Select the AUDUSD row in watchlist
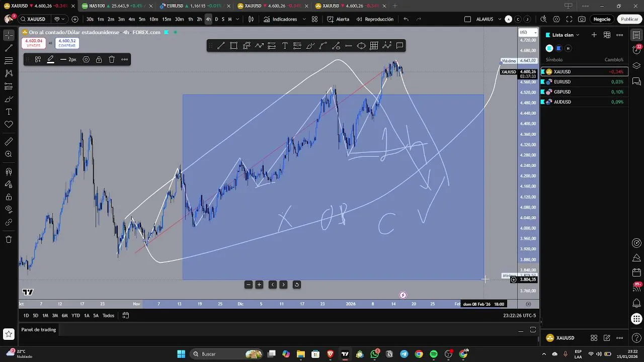 click(x=584, y=102)
